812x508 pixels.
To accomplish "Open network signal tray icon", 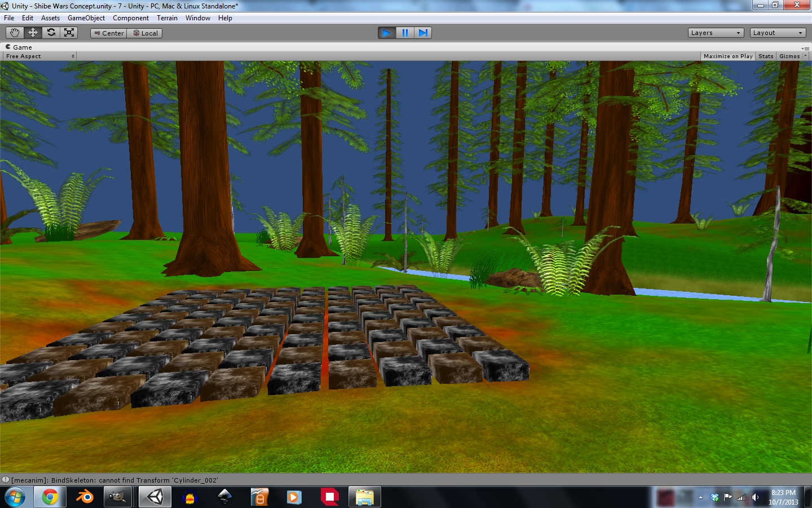I will (742, 497).
